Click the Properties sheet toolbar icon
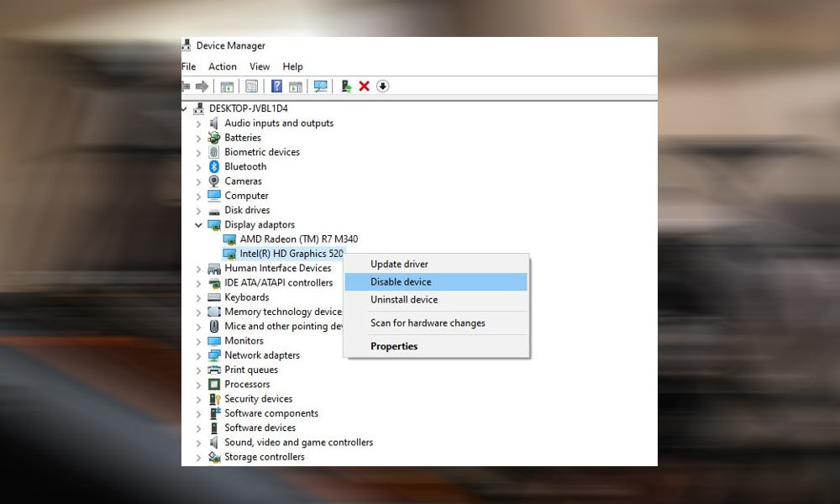This screenshot has height=504, width=840. point(251,87)
